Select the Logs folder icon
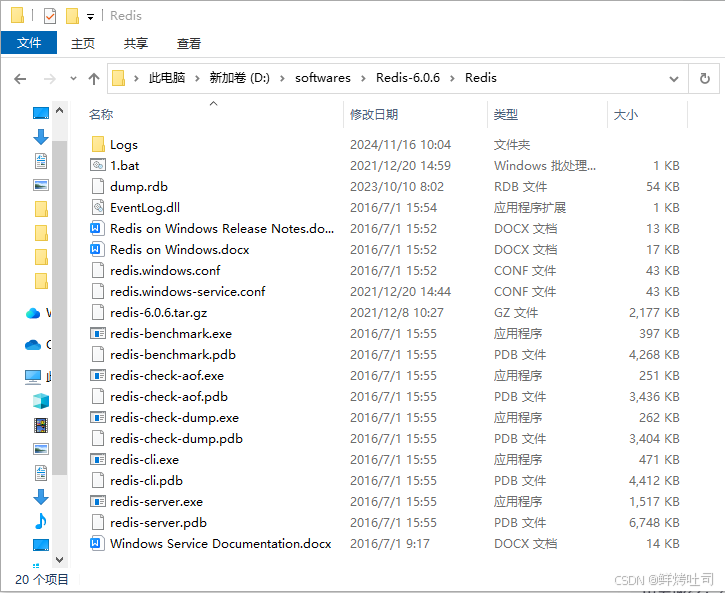Screen dimensions: 725x593 pos(98,144)
